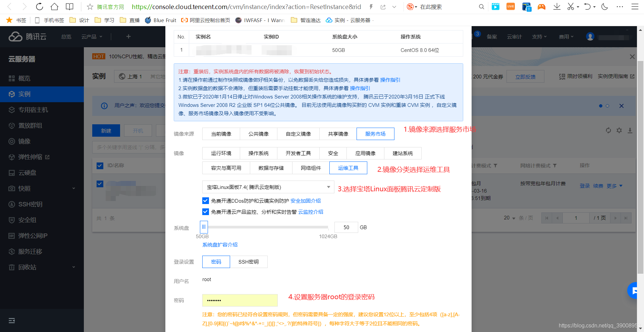Click the refresh icon above instance table
This screenshot has width=644, height=332.
608,130
